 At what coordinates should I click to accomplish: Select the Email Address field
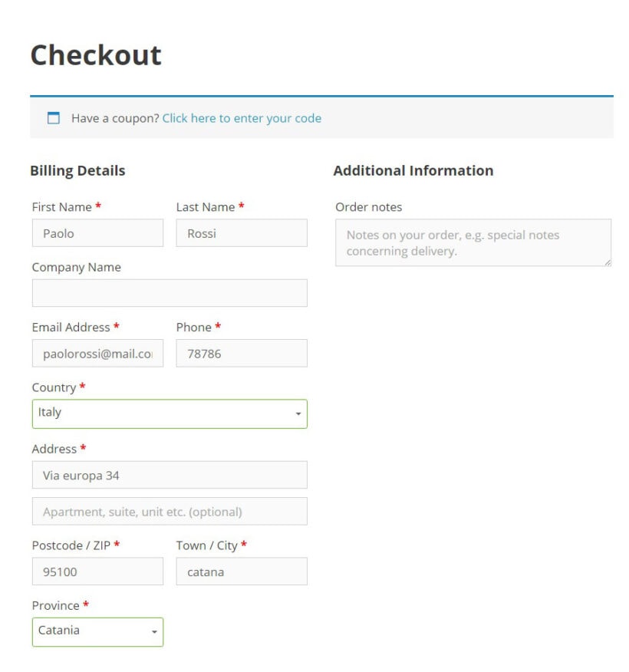tap(97, 353)
